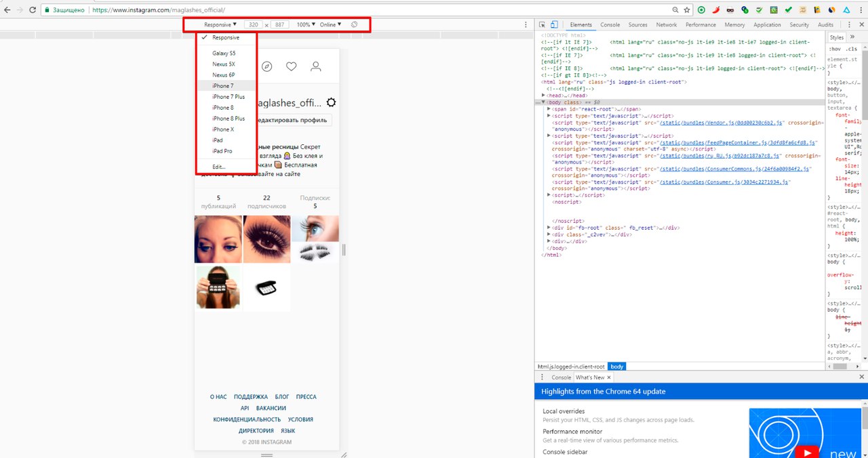Open the 100% zoom dropdown
This screenshot has height=458, width=868.
tap(306, 24)
